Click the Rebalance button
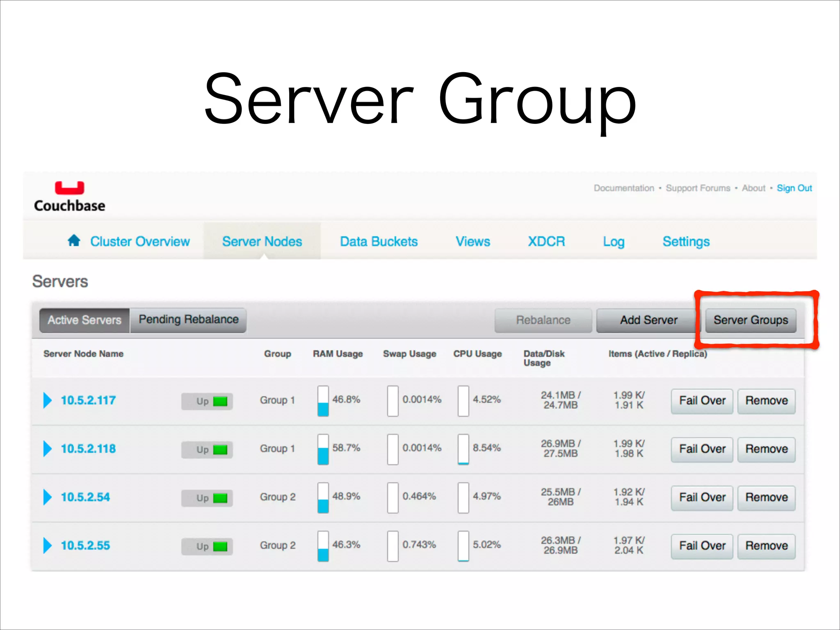This screenshot has width=840, height=630. tap(543, 320)
